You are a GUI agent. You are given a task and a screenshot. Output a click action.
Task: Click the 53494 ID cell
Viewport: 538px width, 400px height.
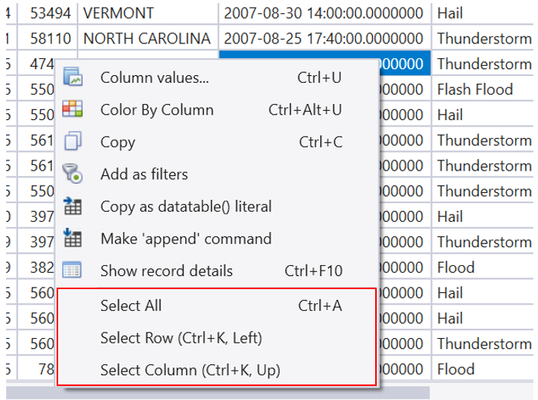48,13
